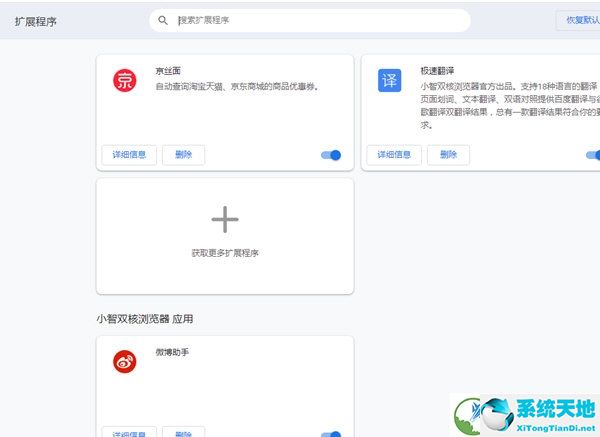The height and width of the screenshot is (437, 600).
Task: Click the 极速翻译 blue translate icon
Action: (390, 80)
